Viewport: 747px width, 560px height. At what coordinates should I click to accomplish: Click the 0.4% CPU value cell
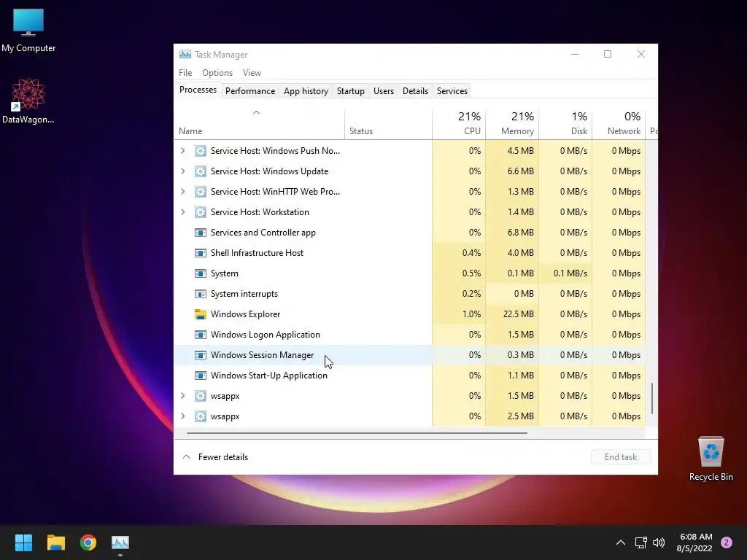(x=459, y=253)
